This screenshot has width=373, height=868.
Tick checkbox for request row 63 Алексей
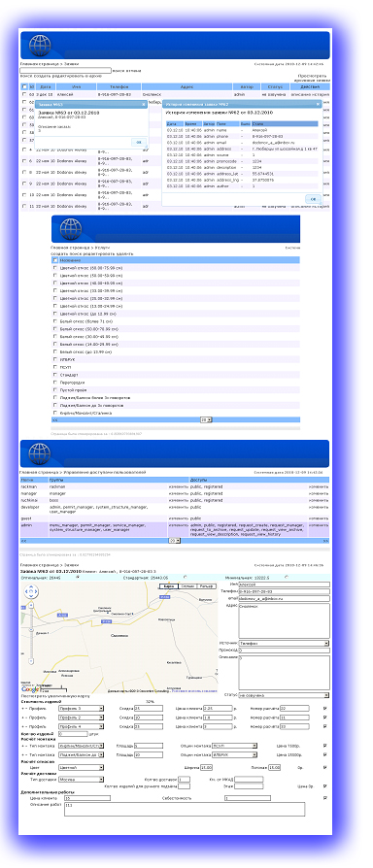(23, 94)
